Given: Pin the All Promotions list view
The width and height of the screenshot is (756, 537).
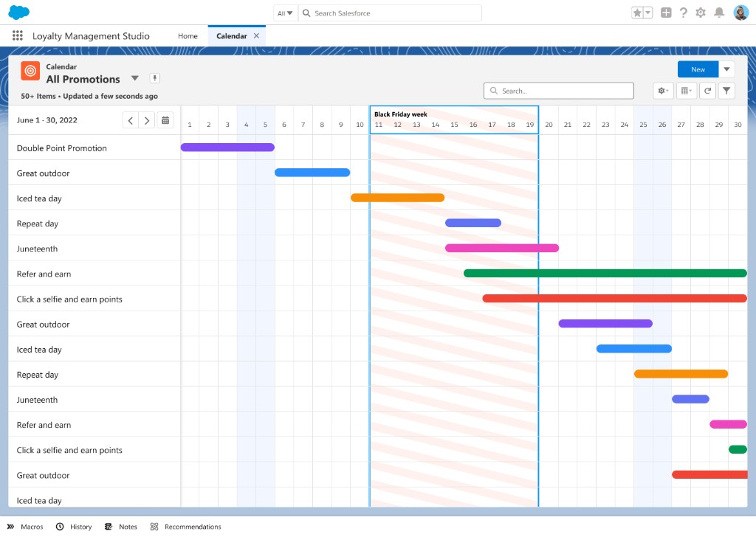Looking at the screenshot, I should tap(154, 78).
